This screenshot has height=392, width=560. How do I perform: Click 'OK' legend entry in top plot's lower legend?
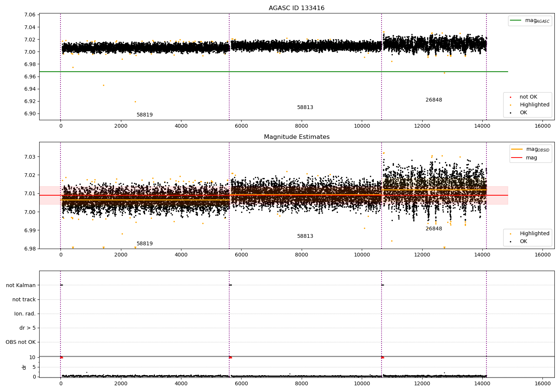[x=523, y=113]
